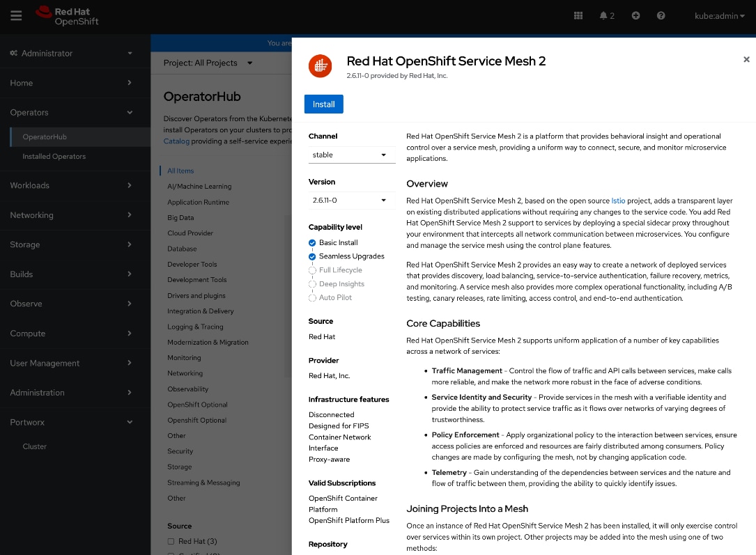This screenshot has height=555, width=756.
Task: Open the Project: All Projects dropdown
Action: (206, 62)
